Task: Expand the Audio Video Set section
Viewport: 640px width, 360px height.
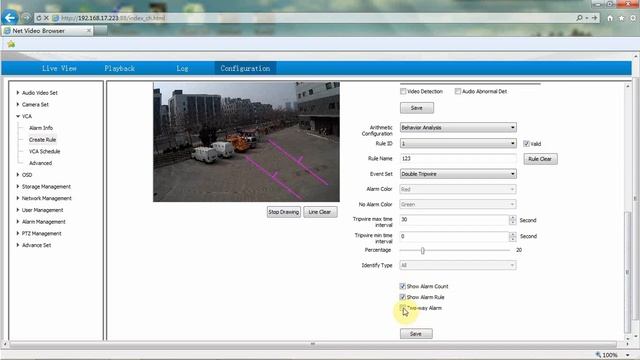Action: click(x=40, y=93)
